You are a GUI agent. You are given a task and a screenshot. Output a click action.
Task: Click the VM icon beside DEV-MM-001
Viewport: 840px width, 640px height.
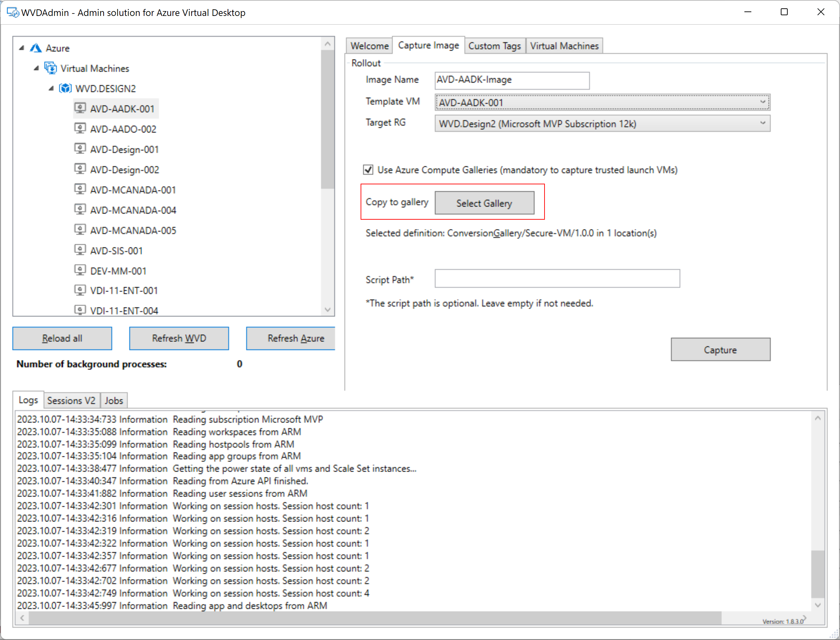pyautogui.click(x=80, y=271)
